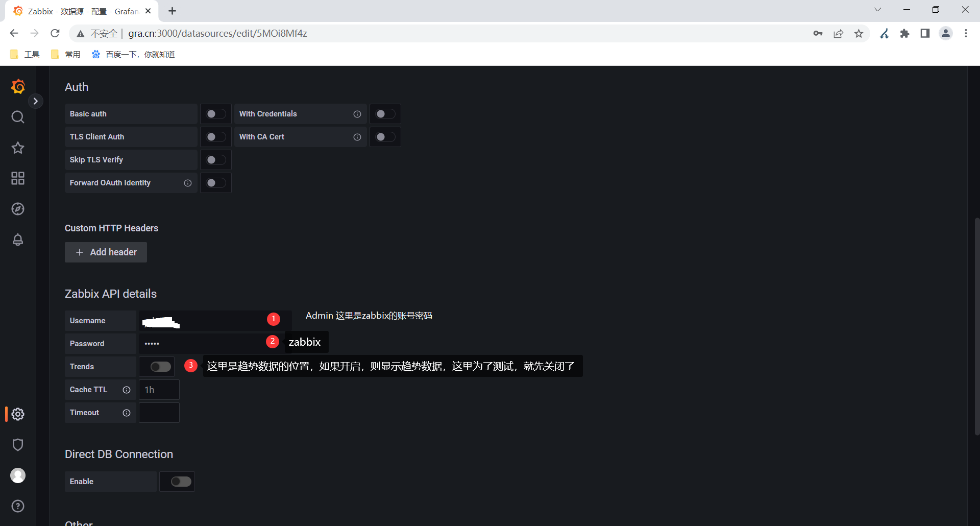
Task: Toggle the Forward OAuth Identity switch
Action: 216,183
